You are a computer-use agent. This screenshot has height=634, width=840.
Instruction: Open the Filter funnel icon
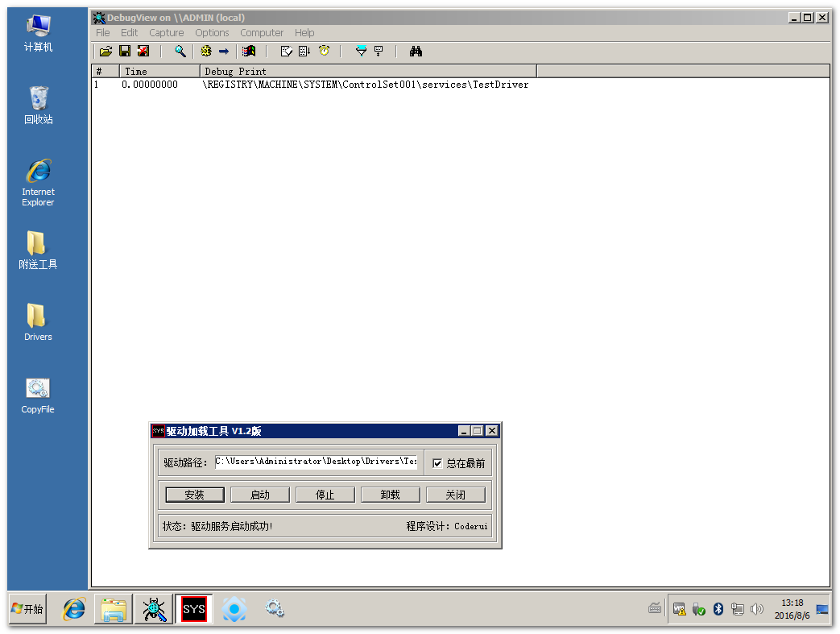(361, 52)
